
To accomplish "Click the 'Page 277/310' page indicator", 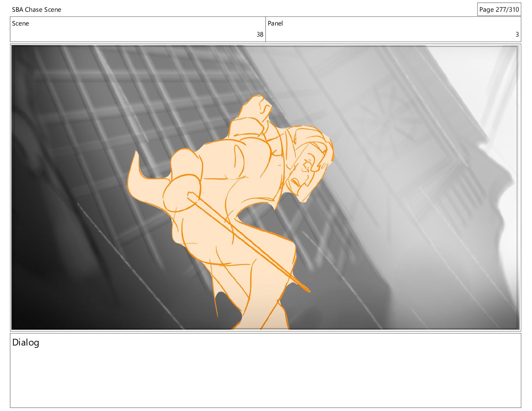I will click(x=499, y=9).
